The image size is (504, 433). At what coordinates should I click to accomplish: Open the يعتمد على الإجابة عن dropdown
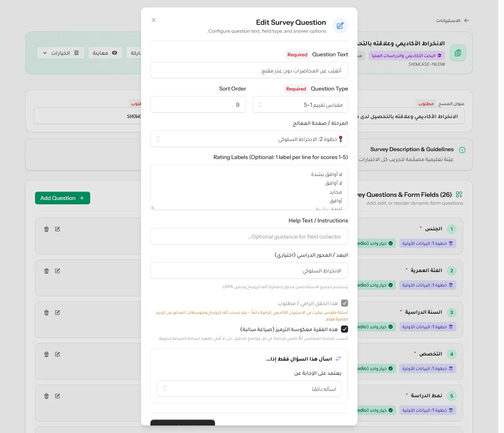249,389
